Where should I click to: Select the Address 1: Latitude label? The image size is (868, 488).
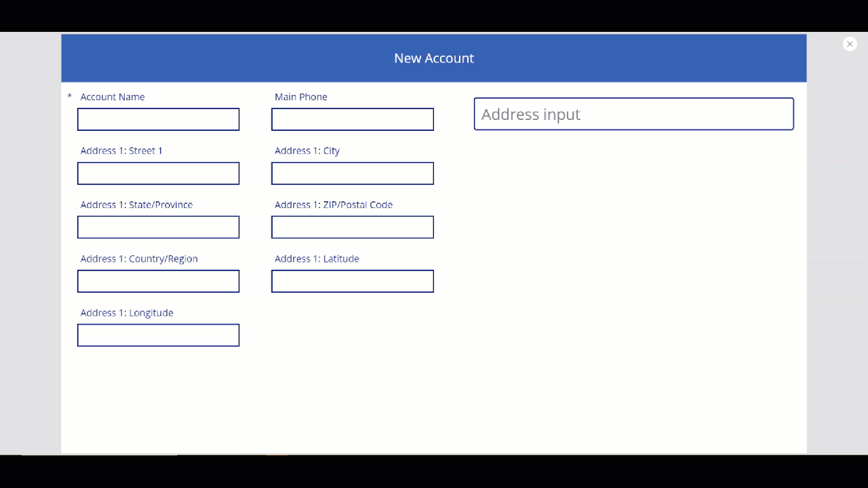tap(317, 258)
